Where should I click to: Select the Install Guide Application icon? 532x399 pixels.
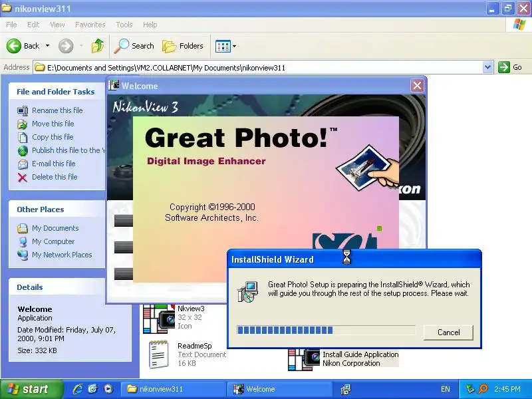[304, 360]
